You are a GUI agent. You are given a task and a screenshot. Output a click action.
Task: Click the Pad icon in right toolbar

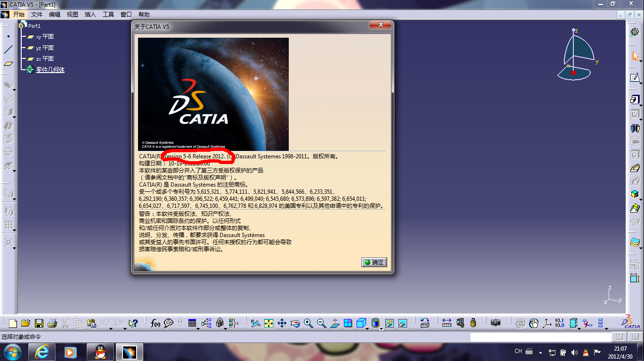point(635,100)
